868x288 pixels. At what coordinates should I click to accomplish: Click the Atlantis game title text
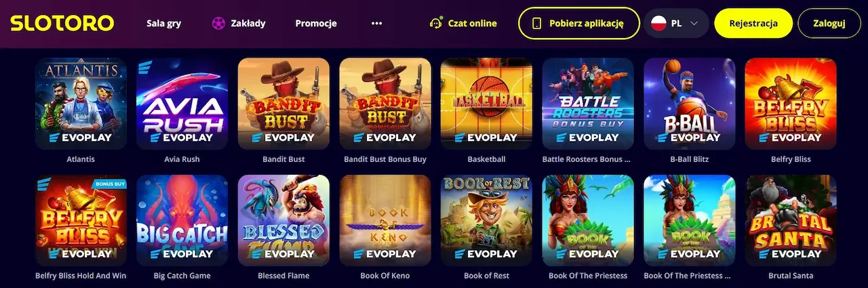point(81,159)
